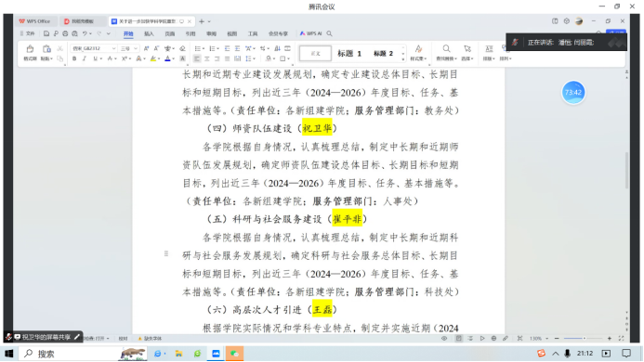Click the clear formatting eraser icon
The image size is (644, 362).
(182, 48)
